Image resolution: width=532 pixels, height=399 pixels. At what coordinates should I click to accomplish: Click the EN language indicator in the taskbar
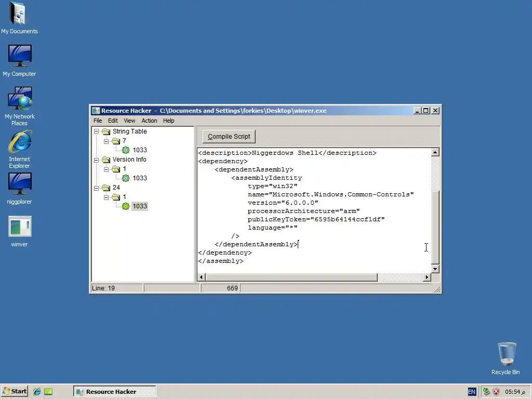pyautogui.click(x=472, y=392)
